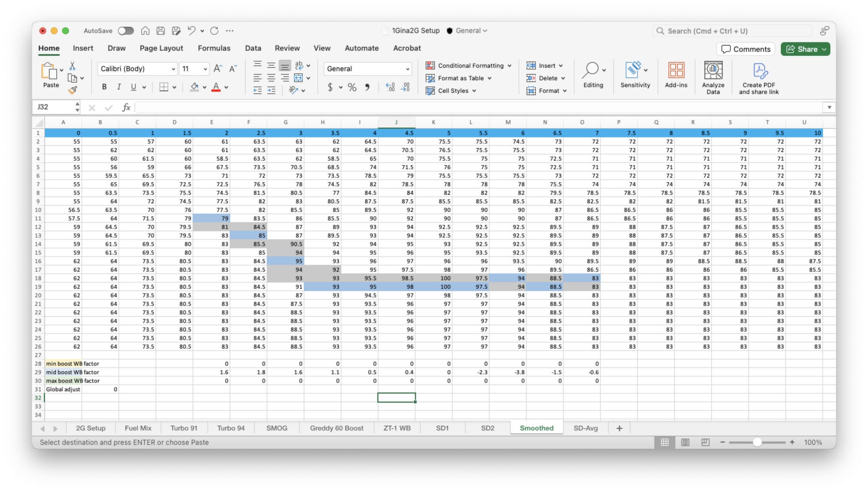
Task: Switch to the Page Layout ribbon tab
Action: (x=161, y=48)
